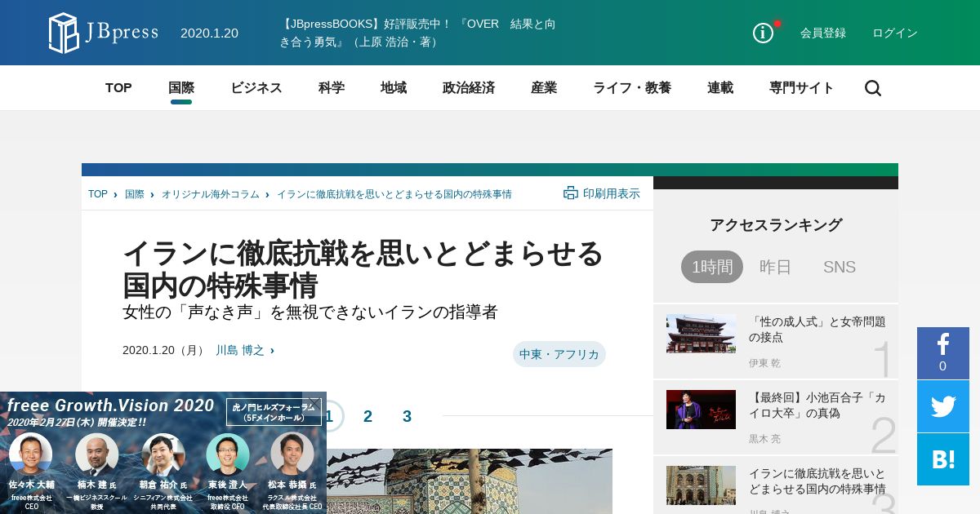Open the temple thumbnail in ranking 1

click(701, 334)
